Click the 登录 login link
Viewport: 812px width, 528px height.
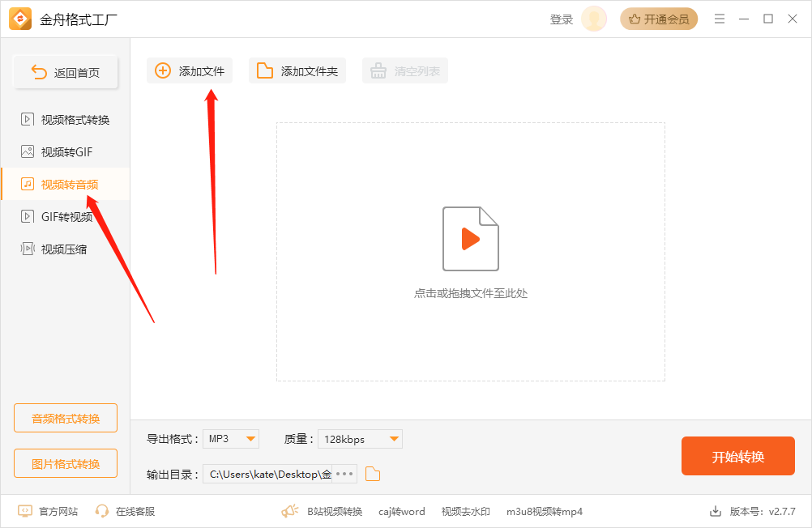point(562,19)
